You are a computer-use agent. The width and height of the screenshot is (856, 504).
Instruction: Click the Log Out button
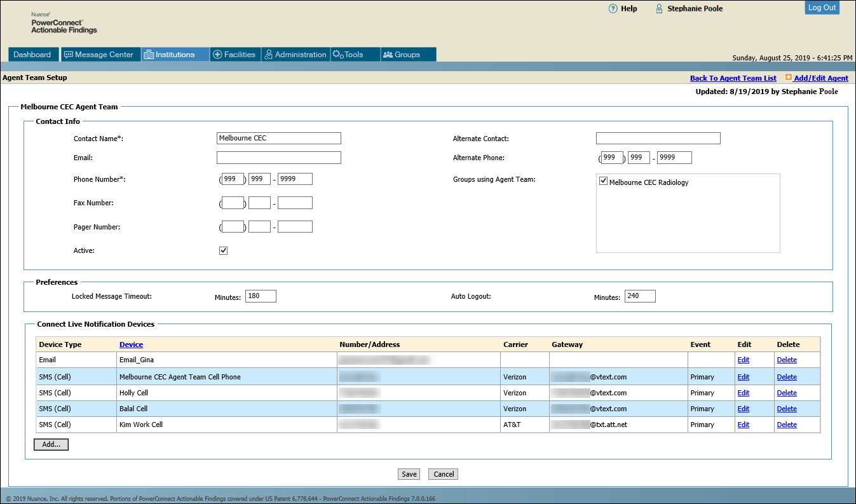click(822, 8)
